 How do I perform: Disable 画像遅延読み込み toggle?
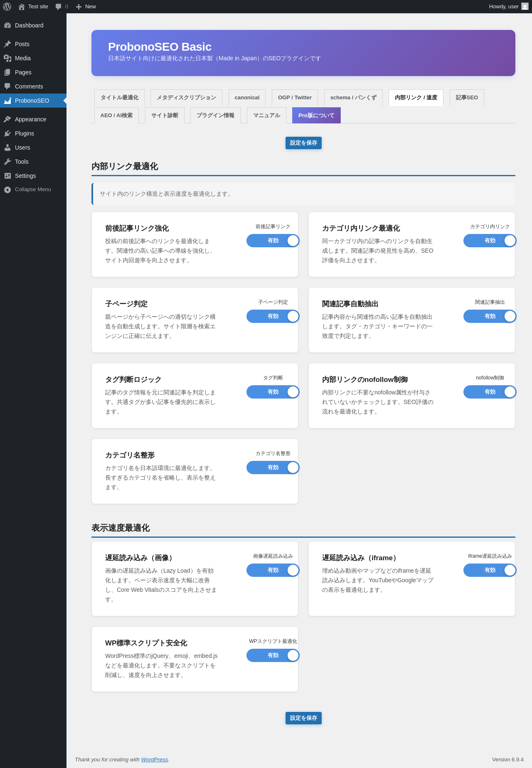point(273,570)
